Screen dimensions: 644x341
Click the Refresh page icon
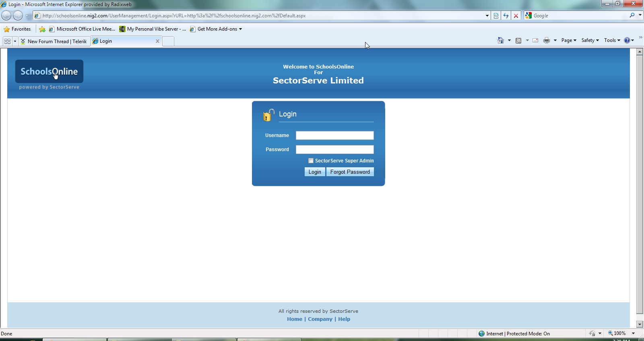(x=506, y=16)
